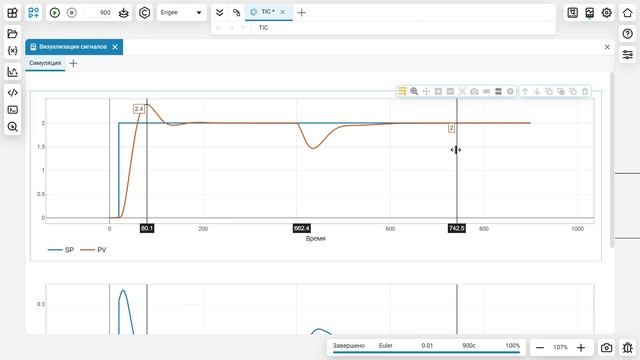The width and height of the screenshot is (640, 360).
Task: Open the variables {x} panel
Action: pos(13,51)
